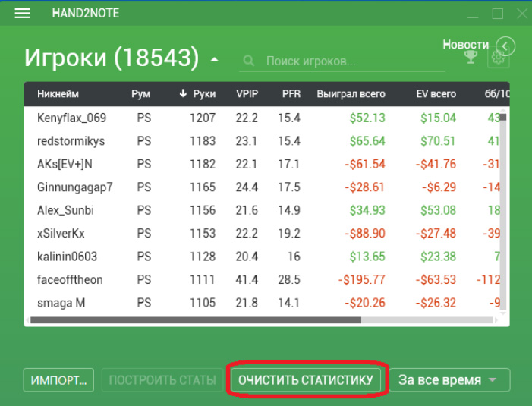This screenshot has width=532, height=406.
Task: Click the search magnifier icon
Action: tap(249, 61)
